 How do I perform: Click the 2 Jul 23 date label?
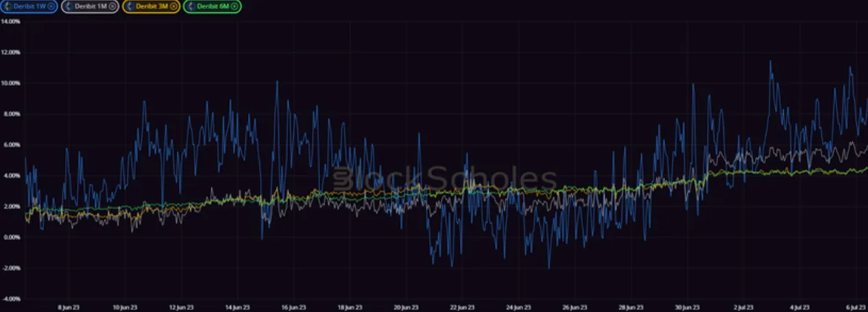point(744,308)
